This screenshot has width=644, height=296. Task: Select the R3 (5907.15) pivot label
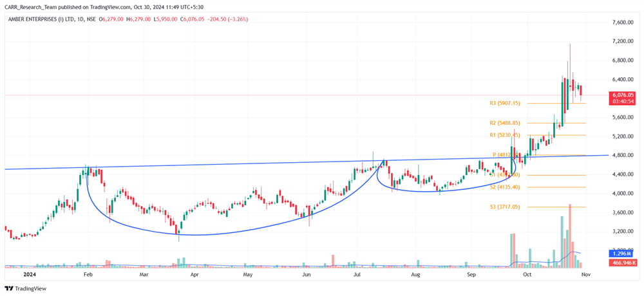[505, 104]
